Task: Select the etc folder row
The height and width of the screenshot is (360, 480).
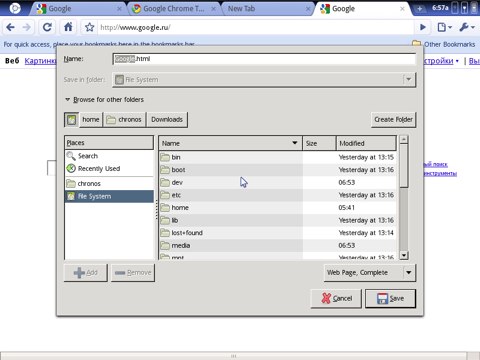Action: click(277, 195)
